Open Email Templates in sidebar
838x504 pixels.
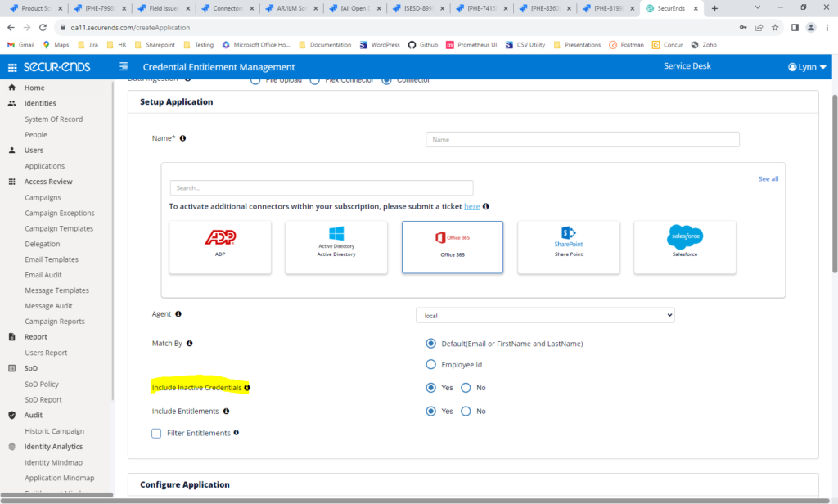point(52,259)
